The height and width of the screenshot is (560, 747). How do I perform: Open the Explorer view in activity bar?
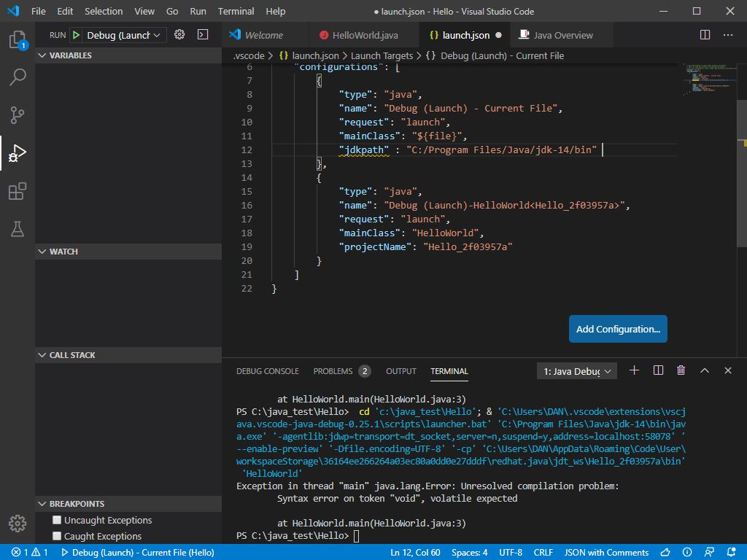[x=18, y=39]
